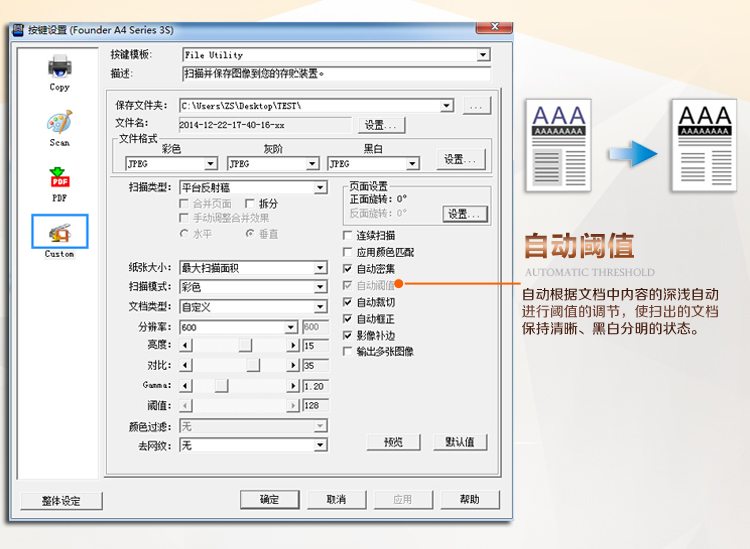Image resolution: width=750 pixels, height=549 pixels.
Task: Select the Copy printer icon
Action: 59,68
